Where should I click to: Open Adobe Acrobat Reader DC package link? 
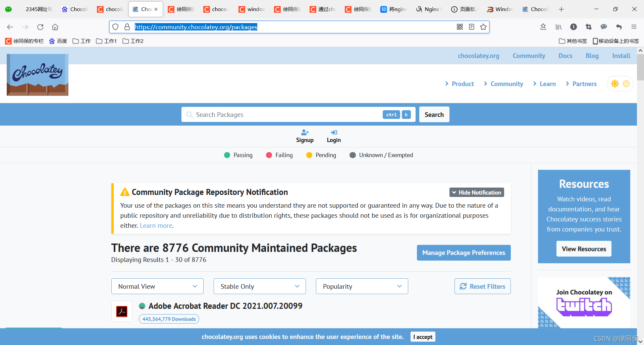[x=225, y=306]
